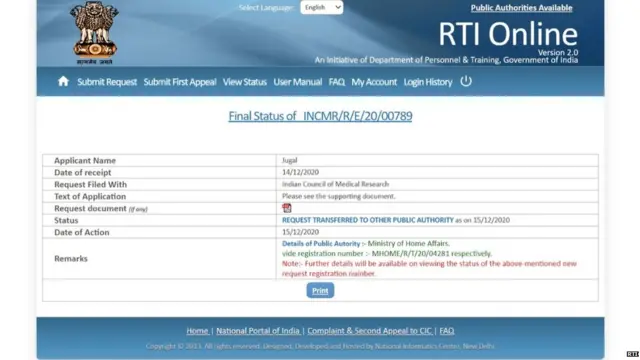Click the Text of Application label
The image size is (640, 360).
coord(90,196)
